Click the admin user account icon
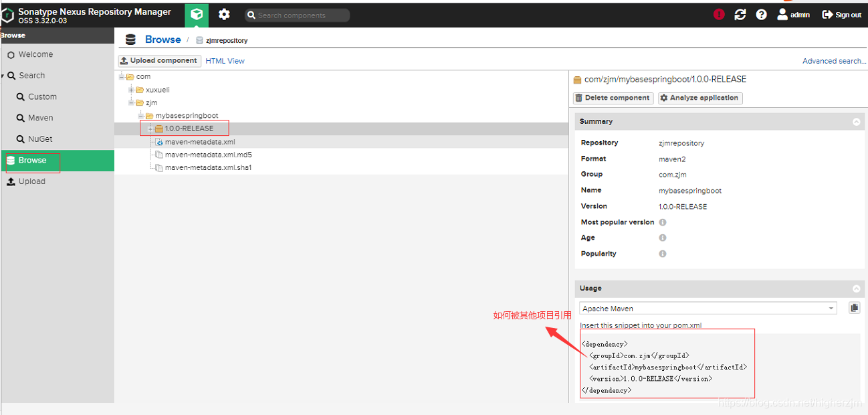868x415 pixels. (x=782, y=14)
